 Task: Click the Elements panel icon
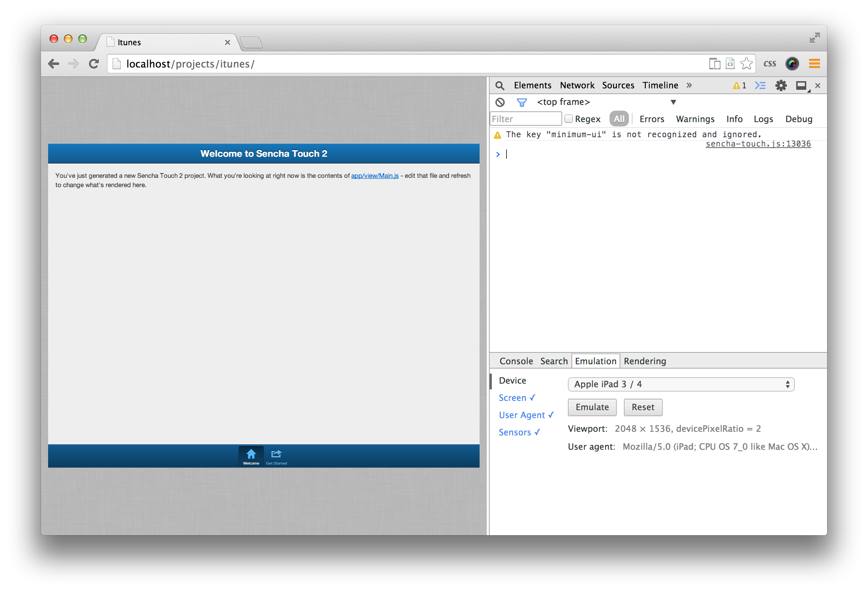pos(532,84)
